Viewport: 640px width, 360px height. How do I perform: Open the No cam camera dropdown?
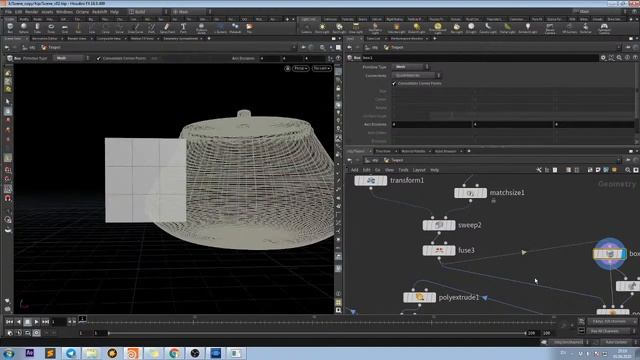click(322, 68)
